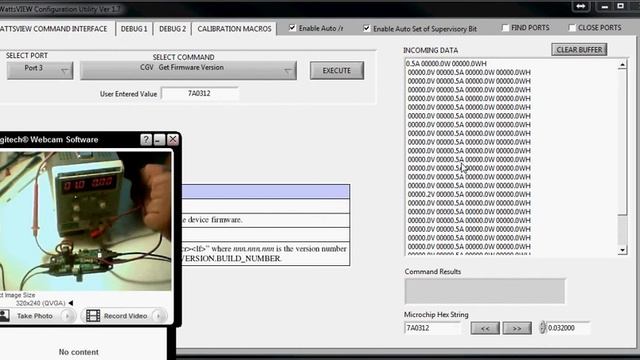640x360 pixels.
Task: Toggle the Enable Auto /r checkbox
Action: coord(292,28)
